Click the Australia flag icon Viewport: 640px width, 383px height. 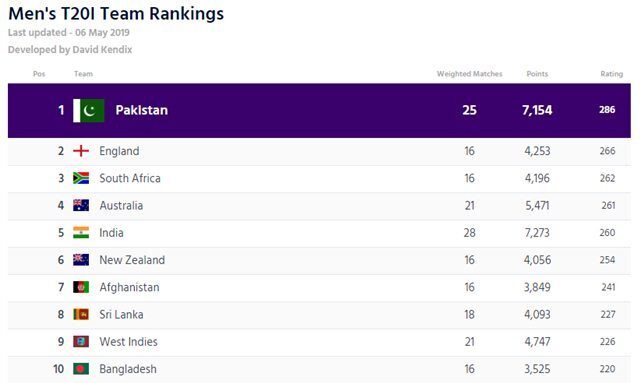pyautogui.click(x=81, y=205)
